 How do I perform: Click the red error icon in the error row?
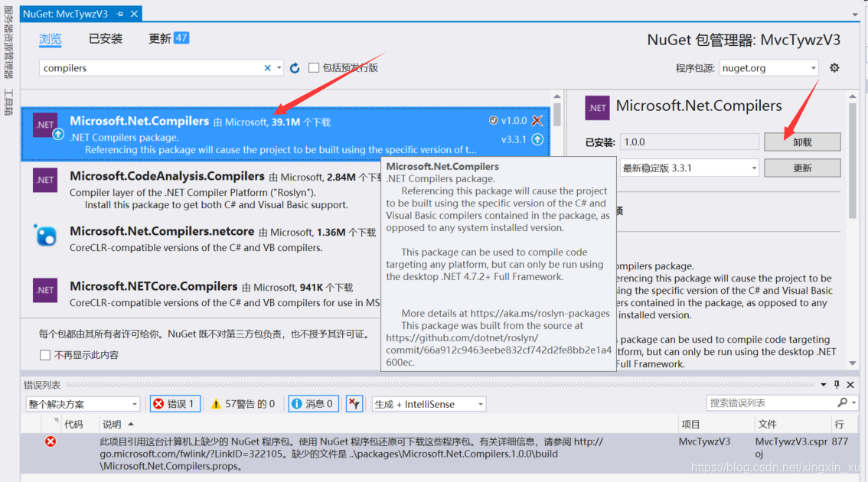click(x=50, y=441)
